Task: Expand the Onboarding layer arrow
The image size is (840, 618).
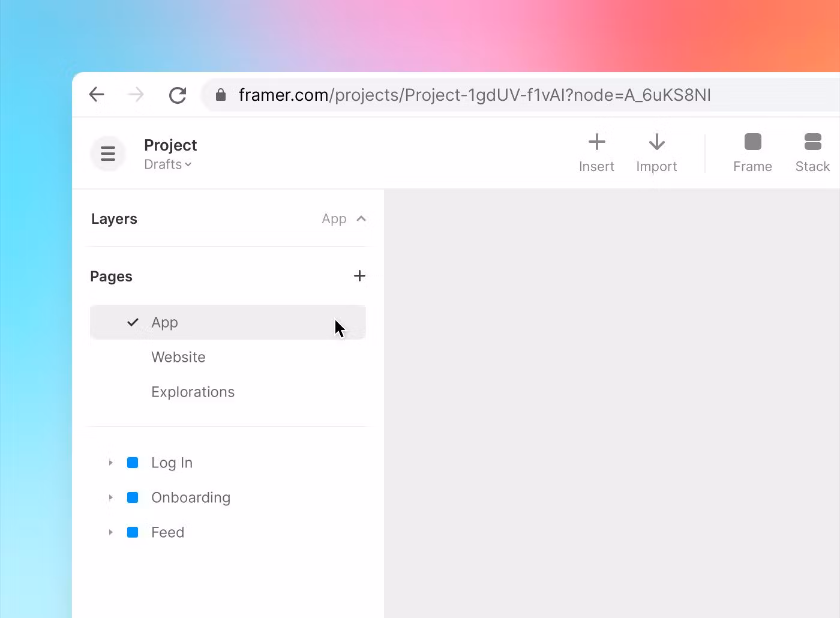Action: pos(110,497)
